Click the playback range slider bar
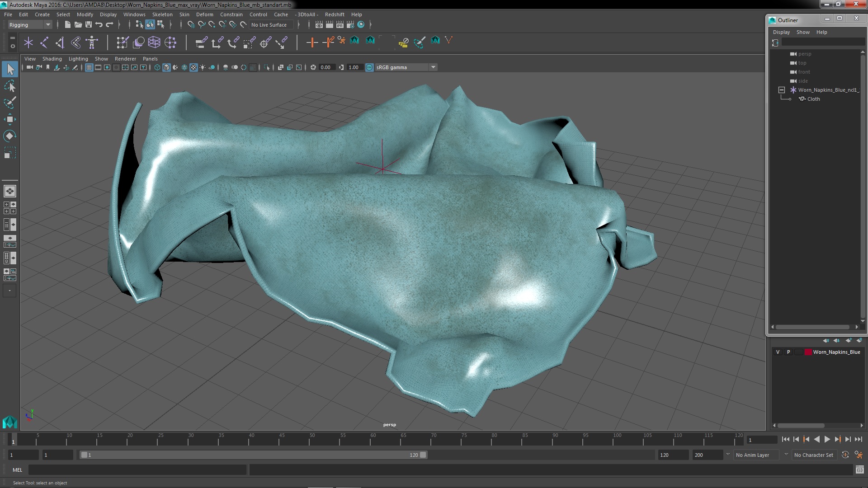The height and width of the screenshot is (488, 868). [253, 455]
